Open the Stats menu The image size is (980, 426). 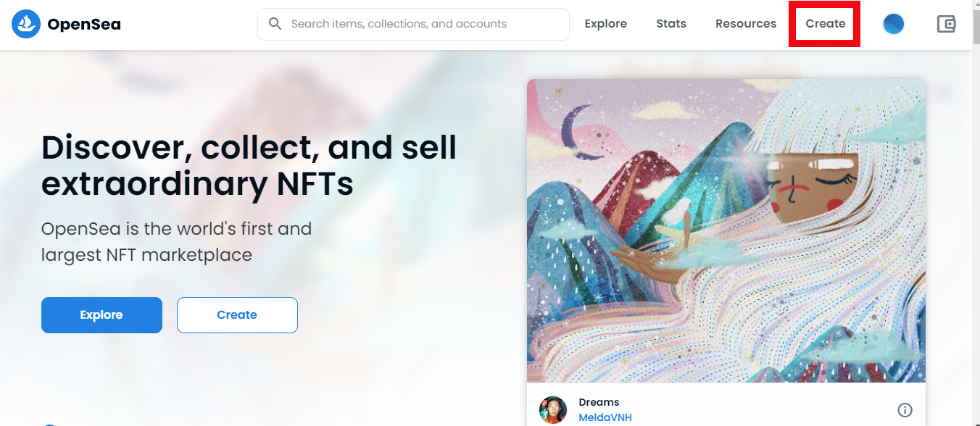pyautogui.click(x=670, y=23)
